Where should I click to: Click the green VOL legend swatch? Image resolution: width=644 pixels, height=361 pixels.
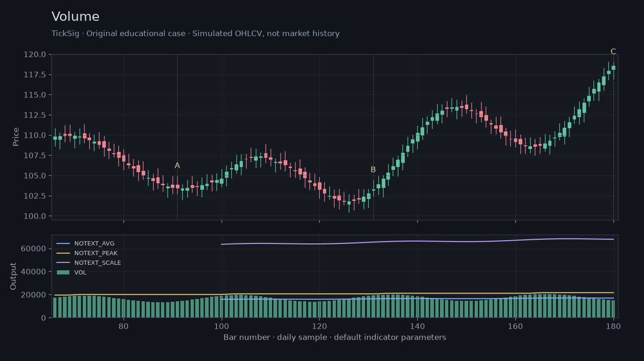(63, 273)
